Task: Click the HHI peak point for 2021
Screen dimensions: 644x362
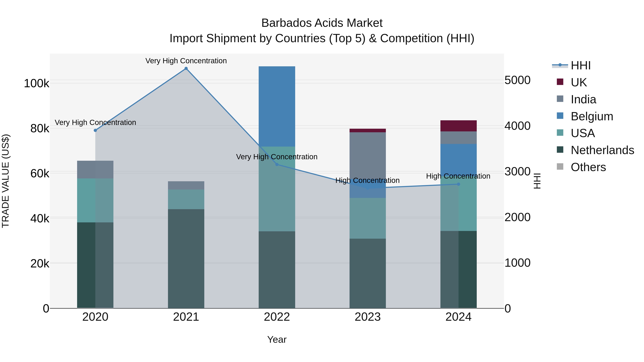Action: point(186,68)
